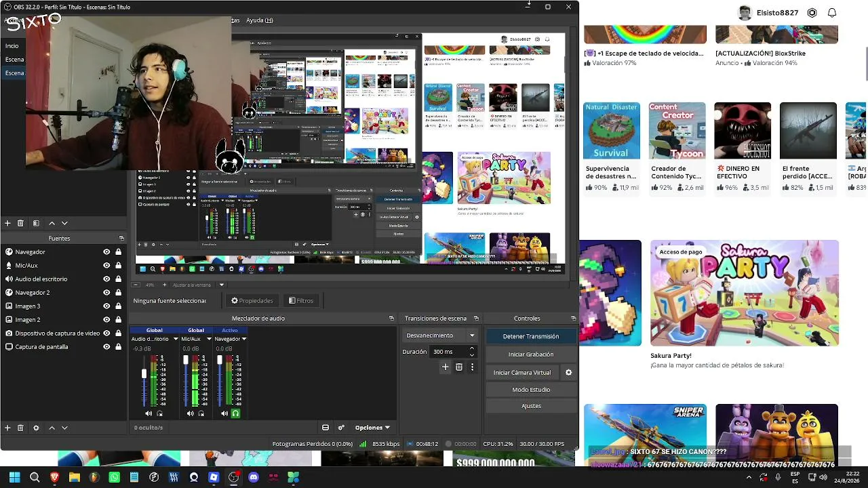Viewport: 868px width, 488px height.
Task: Open advanced audio properties gears icon
Action: 341,428
